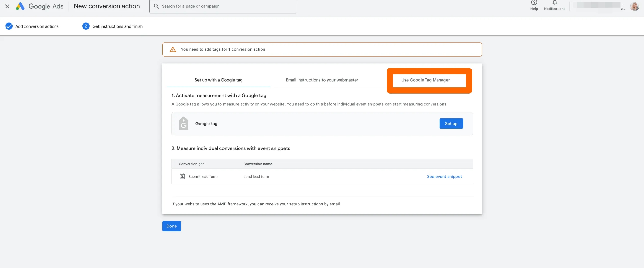644x268 pixels.
Task: Click the Google tag icon
Action: (x=183, y=124)
